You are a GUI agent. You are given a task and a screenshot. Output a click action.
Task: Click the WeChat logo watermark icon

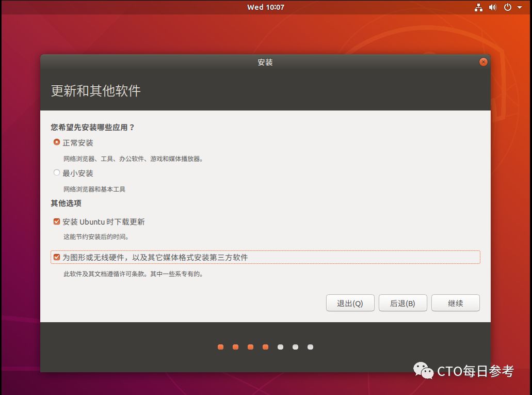click(x=423, y=370)
